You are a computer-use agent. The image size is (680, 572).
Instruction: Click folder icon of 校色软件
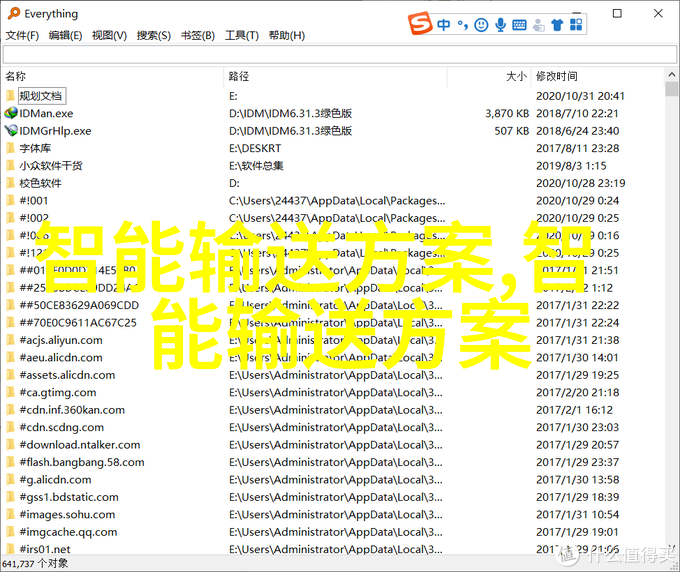(x=11, y=183)
